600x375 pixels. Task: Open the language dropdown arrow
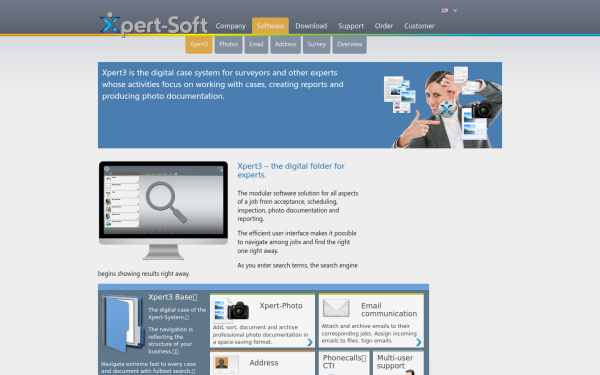(455, 10)
